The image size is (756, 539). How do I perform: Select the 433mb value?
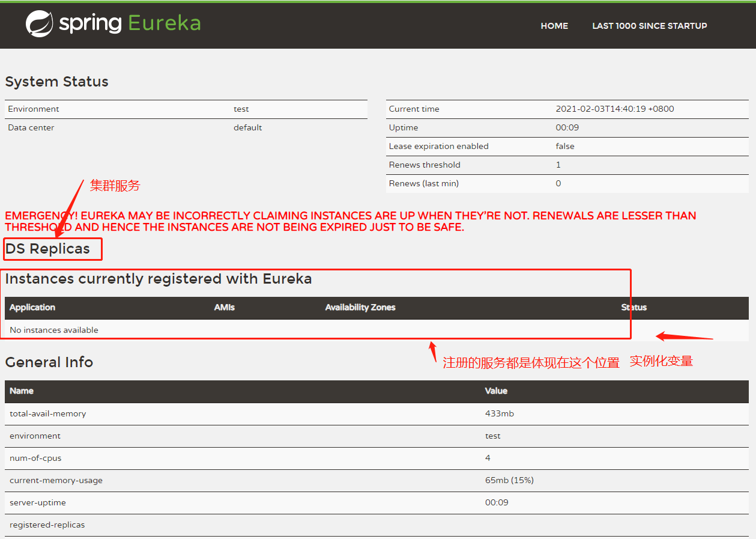coord(500,413)
